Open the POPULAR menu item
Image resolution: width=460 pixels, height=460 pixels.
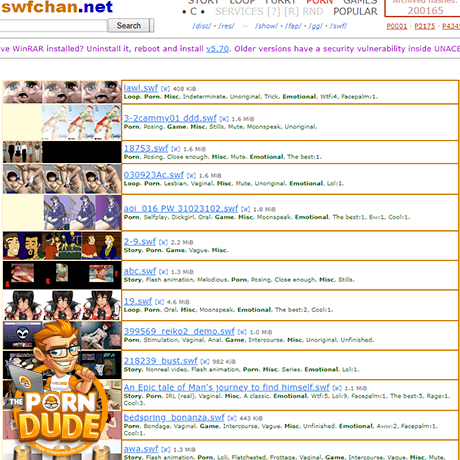pyautogui.click(x=355, y=12)
